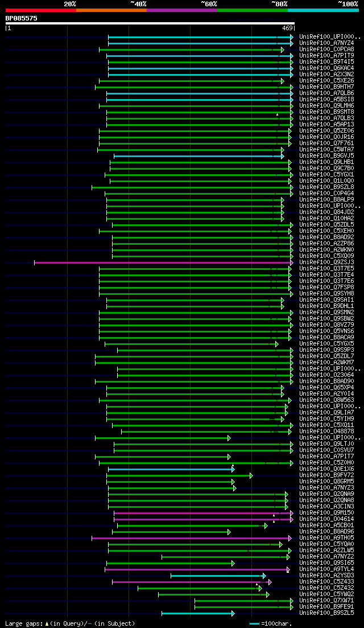Click the purple alignment bar for Q9M150
This screenshot has height=628, width=364.
click(x=204, y=513)
